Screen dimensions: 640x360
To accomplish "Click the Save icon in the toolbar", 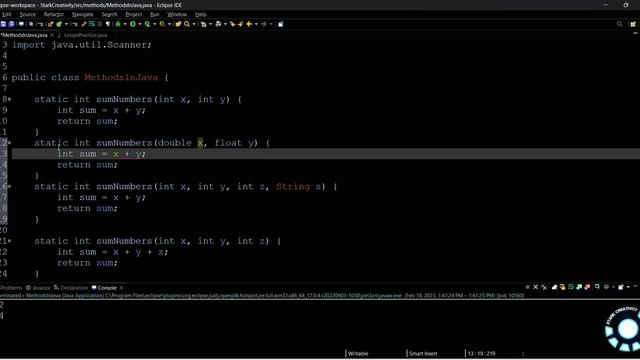I will click(x=3, y=24).
